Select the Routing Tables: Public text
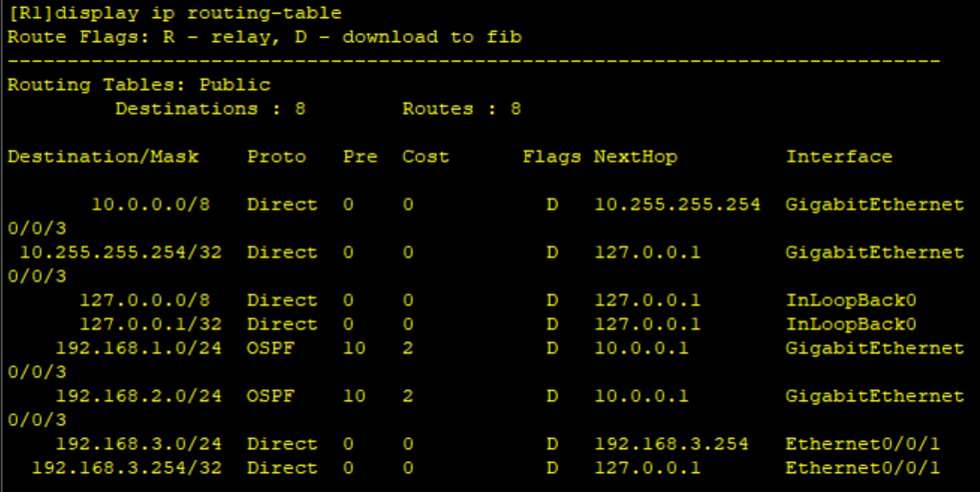The width and height of the screenshot is (980, 492). [x=139, y=85]
